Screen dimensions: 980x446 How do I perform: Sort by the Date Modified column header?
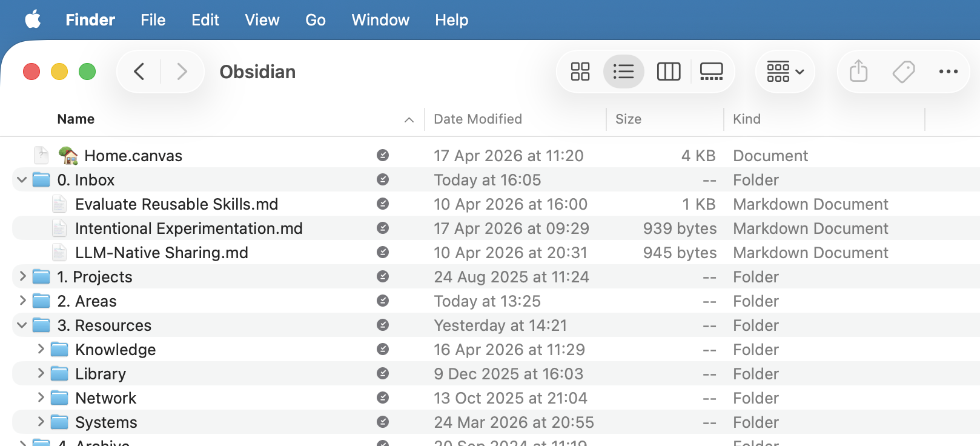point(478,119)
